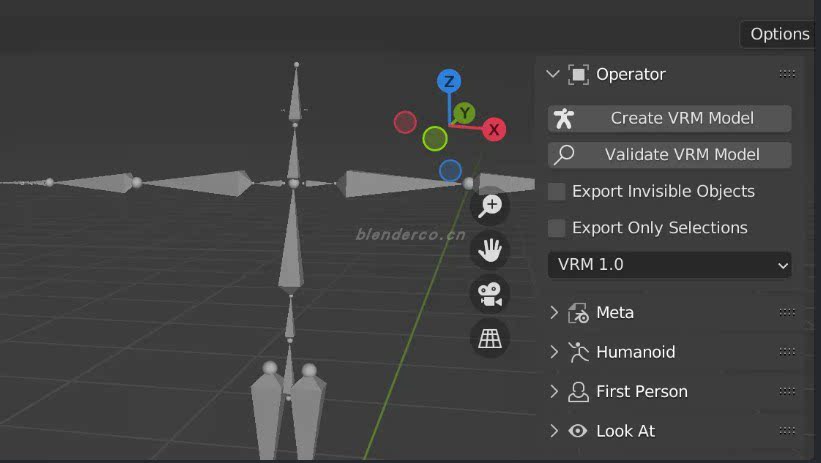The width and height of the screenshot is (821, 463).
Task: Click the Meta panel drag handle
Action: point(787,313)
